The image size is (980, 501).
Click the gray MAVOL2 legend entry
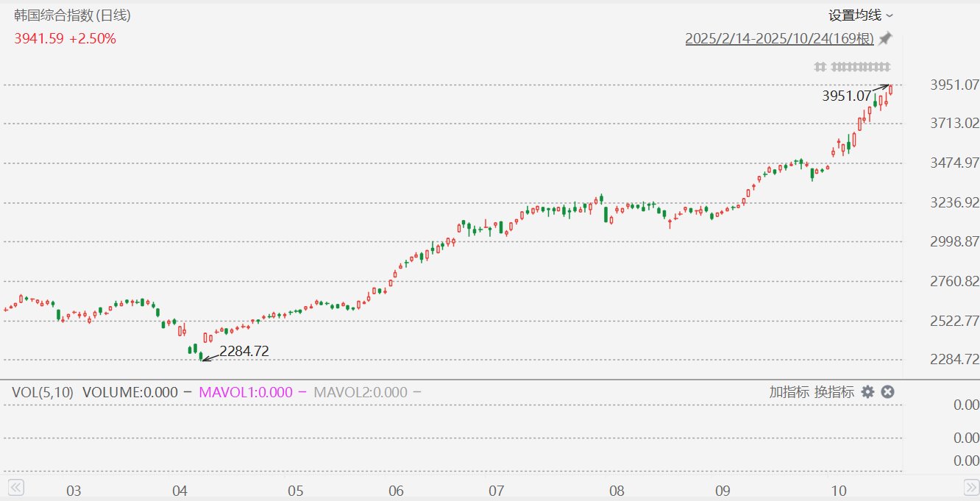(361, 392)
